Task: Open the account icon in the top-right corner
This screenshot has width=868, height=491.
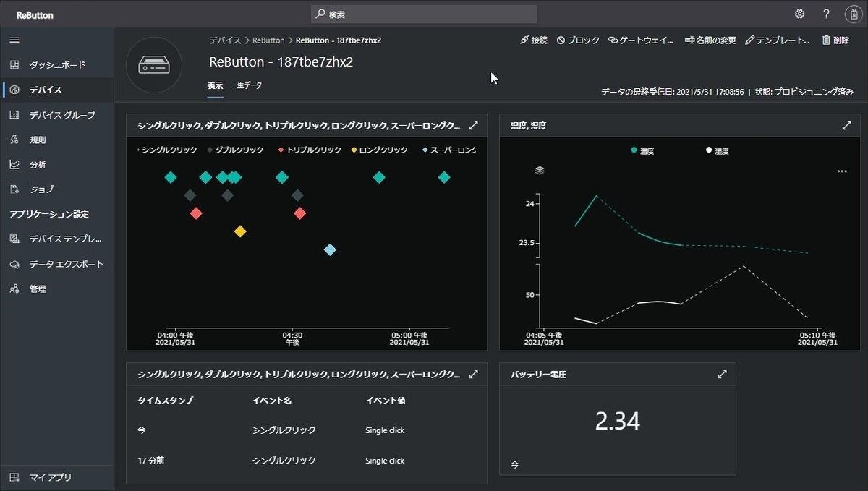Action: click(853, 14)
